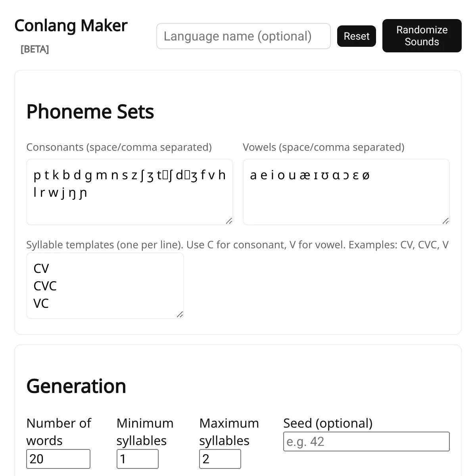Viewport: 476px width, 476px height.
Task: Click the Consonants field label
Action: 119,147
